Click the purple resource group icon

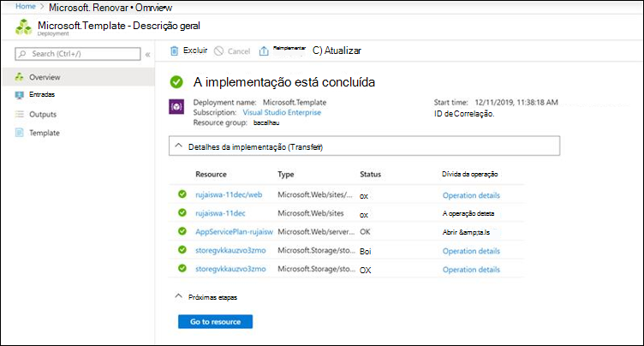(x=176, y=107)
